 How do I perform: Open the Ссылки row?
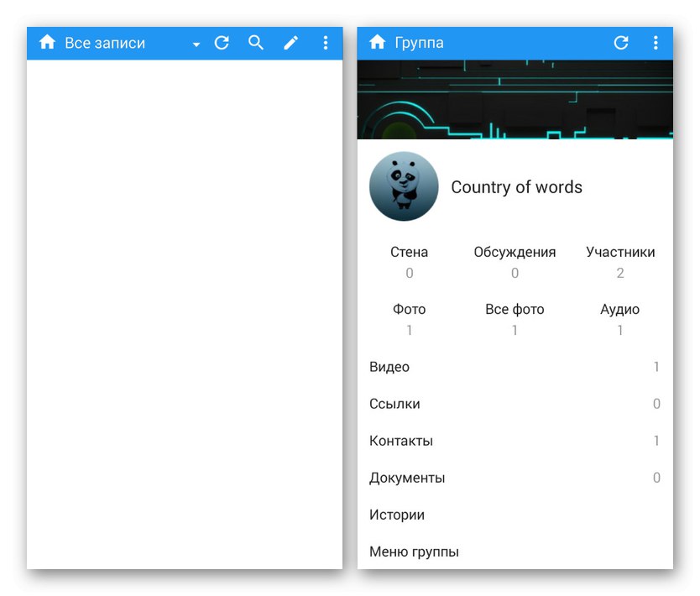pos(515,404)
